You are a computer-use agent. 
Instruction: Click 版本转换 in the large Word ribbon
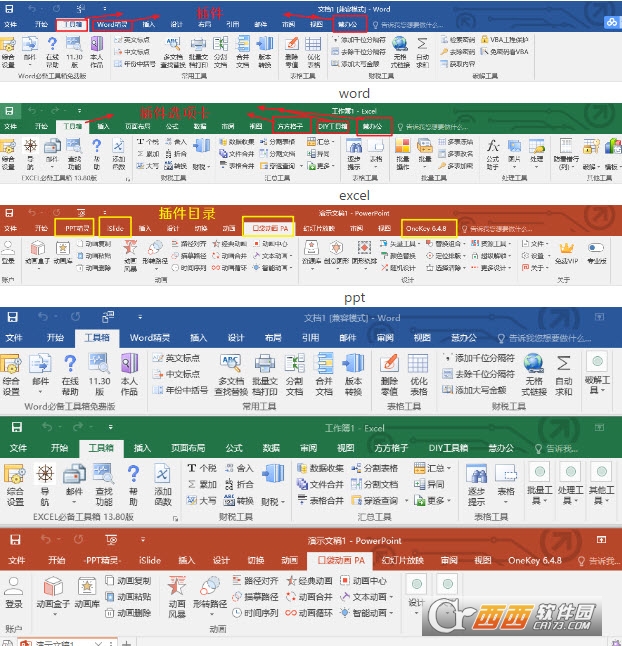coord(353,374)
